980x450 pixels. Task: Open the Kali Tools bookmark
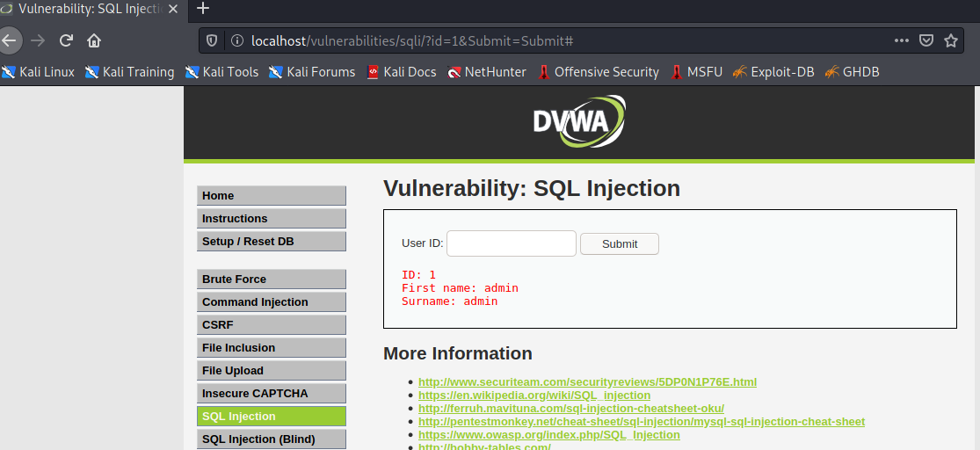pyautogui.click(x=221, y=72)
